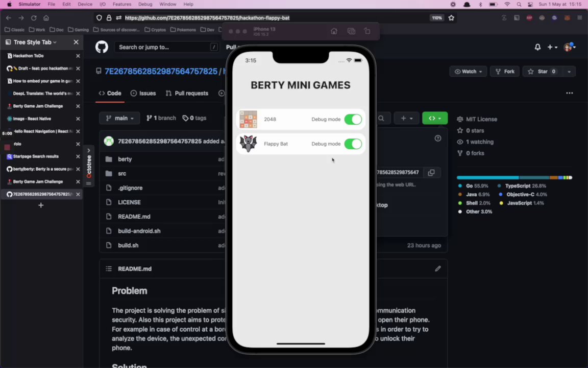Open the Watch dropdown
588x368 pixels.
468,72
